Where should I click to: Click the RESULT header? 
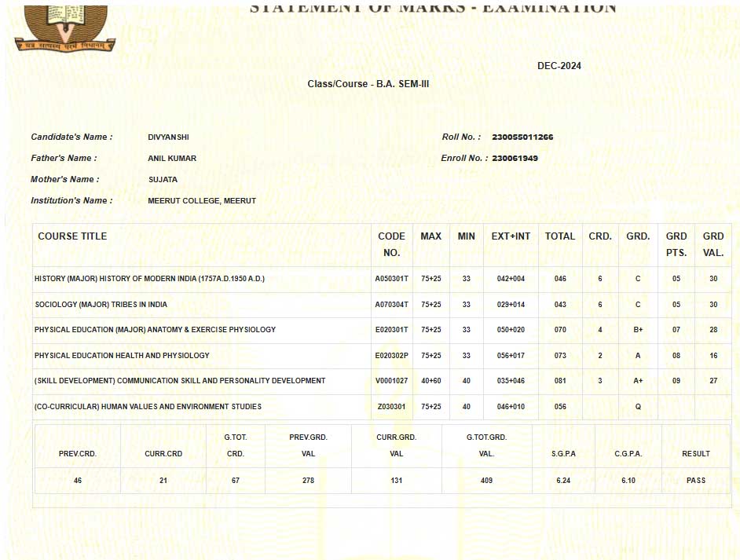[x=696, y=454]
